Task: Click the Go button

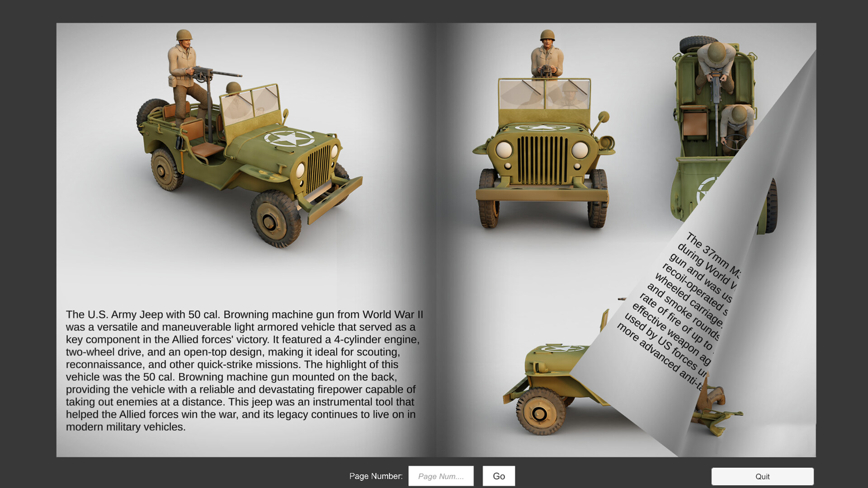Action: pos(498,476)
